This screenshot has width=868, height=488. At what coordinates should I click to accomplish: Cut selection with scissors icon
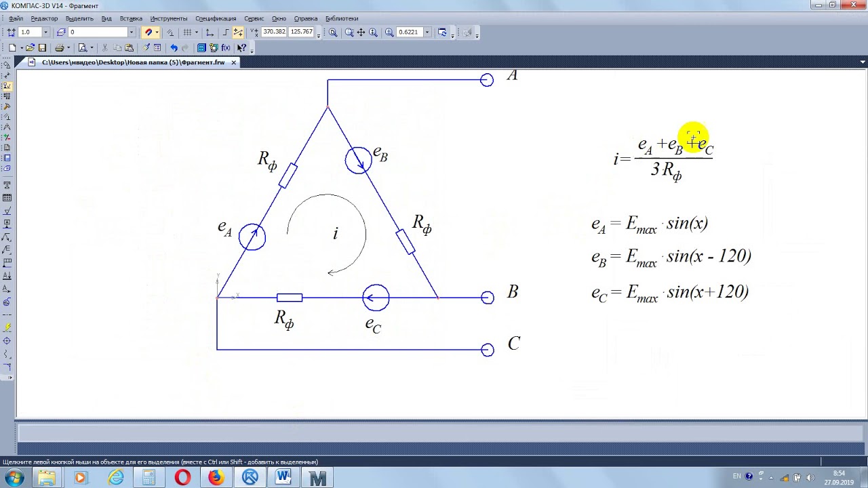(x=106, y=48)
